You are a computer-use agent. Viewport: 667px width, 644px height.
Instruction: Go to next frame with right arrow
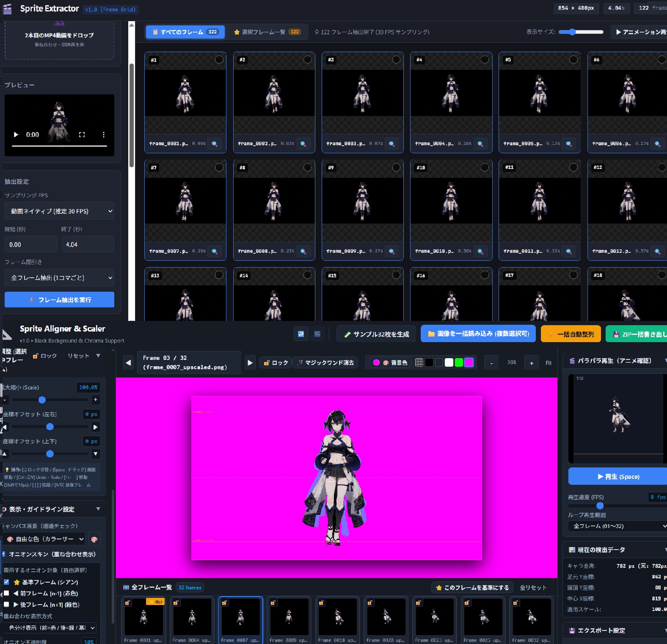[x=250, y=362]
